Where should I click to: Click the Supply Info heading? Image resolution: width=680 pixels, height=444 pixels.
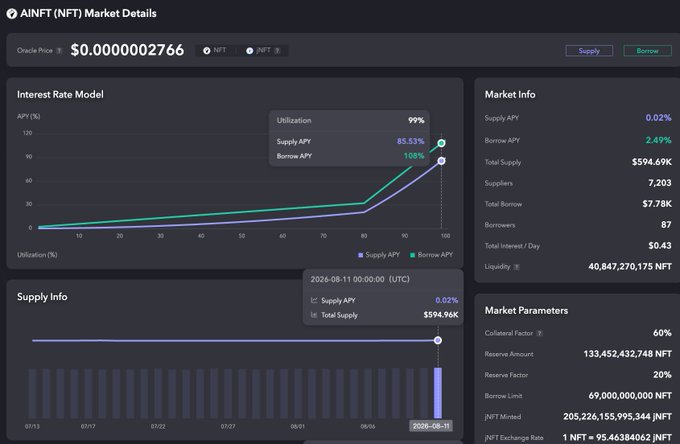click(x=42, y=297)
